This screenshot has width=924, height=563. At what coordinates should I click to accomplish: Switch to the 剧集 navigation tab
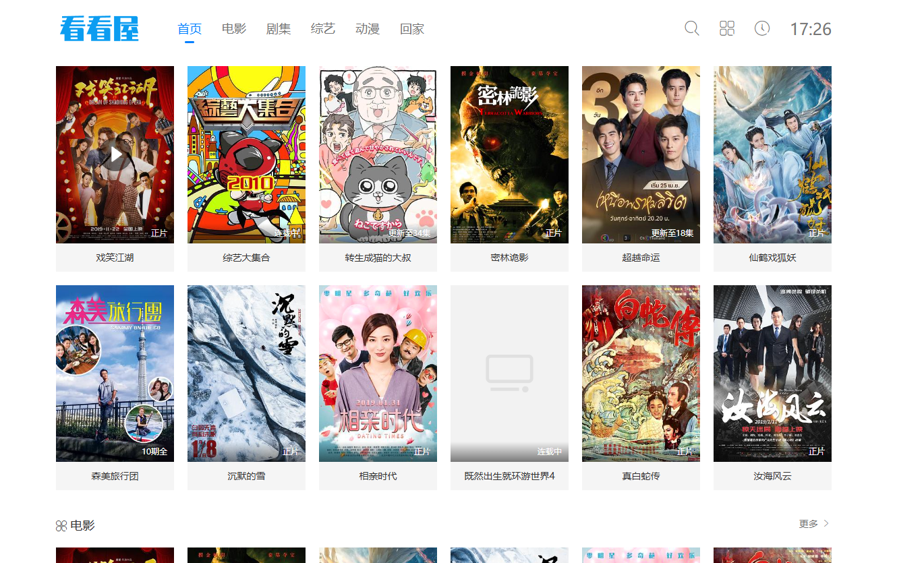[x=279, y=29]
